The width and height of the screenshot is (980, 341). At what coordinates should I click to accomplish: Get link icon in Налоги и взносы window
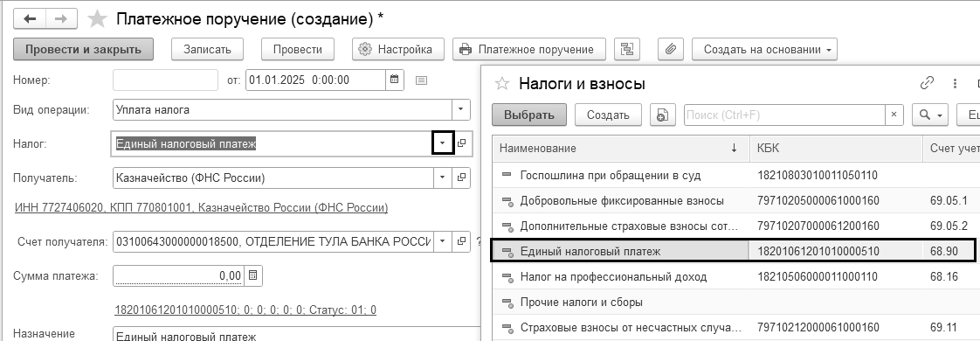(927, 83)
